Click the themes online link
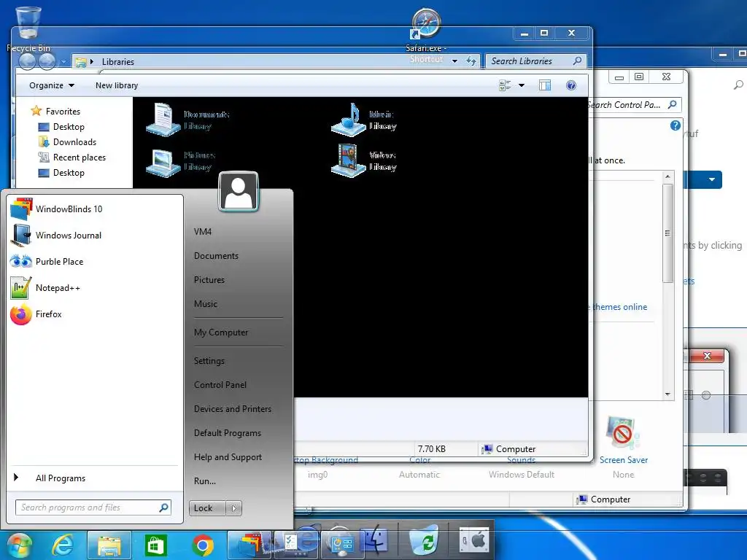 click(x=619, y=307)
